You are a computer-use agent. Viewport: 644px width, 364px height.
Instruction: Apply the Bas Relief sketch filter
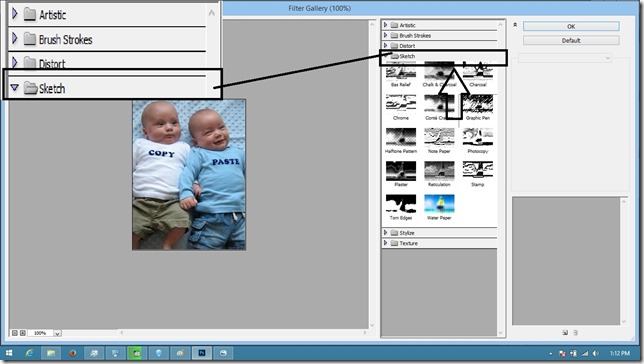click(400, 74)
